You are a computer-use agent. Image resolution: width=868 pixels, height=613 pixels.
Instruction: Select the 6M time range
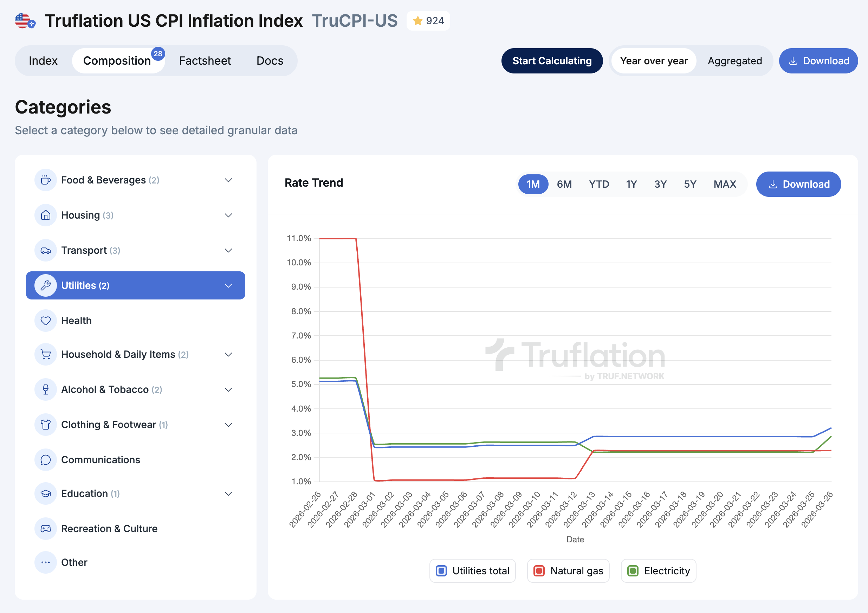coord(564,184)
